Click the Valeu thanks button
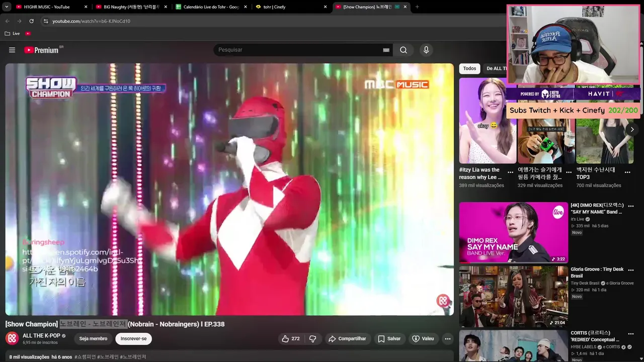The height and width of the screenshot is (362, 644). pos(423,338)
